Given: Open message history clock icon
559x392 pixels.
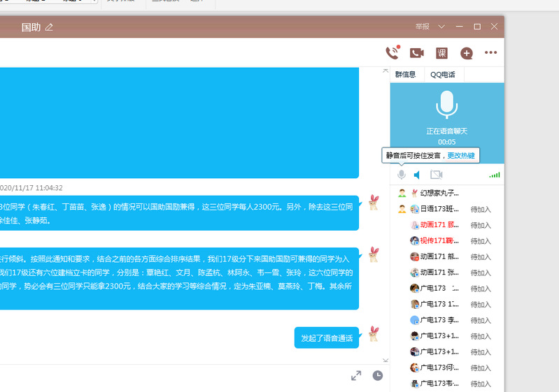Looking at the screenshot, I should (378, 376).
